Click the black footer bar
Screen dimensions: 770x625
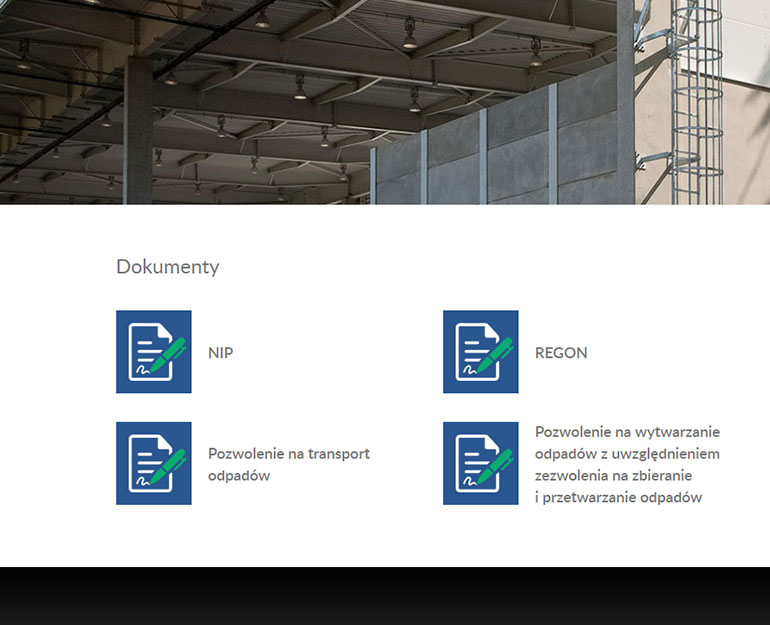click(x=385, y=596)
